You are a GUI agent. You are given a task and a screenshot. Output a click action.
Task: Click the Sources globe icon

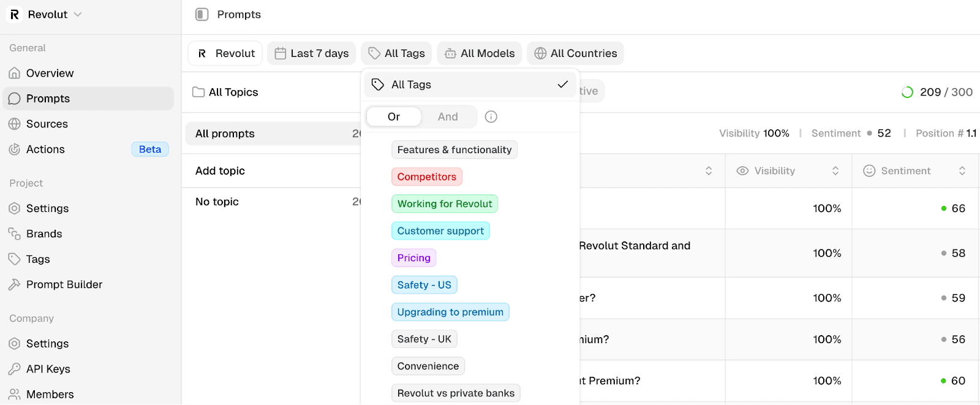15,124
